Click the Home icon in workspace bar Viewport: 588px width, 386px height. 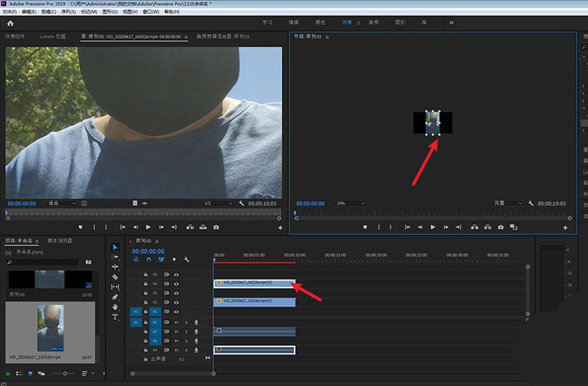click(x=10, y=23)
